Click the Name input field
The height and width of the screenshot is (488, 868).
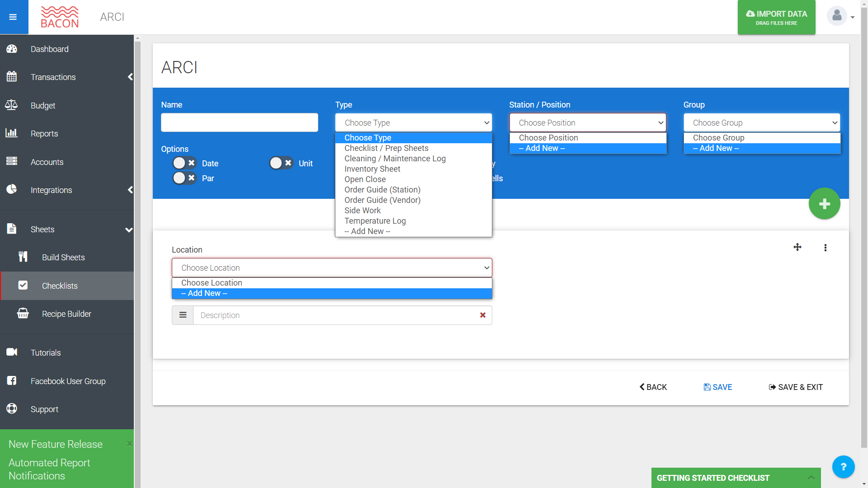[x=240, y=123]
